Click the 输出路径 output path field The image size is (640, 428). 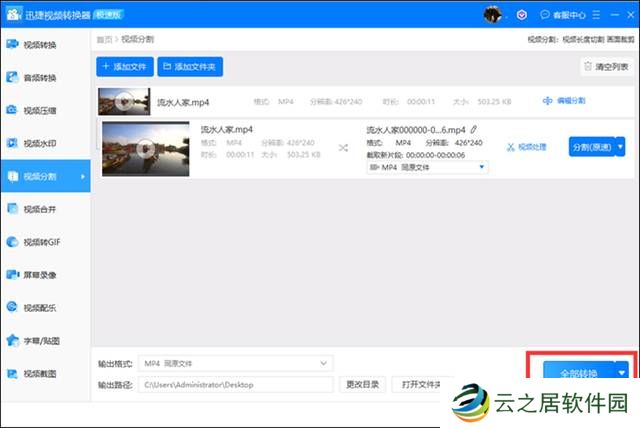click(234, 384)
